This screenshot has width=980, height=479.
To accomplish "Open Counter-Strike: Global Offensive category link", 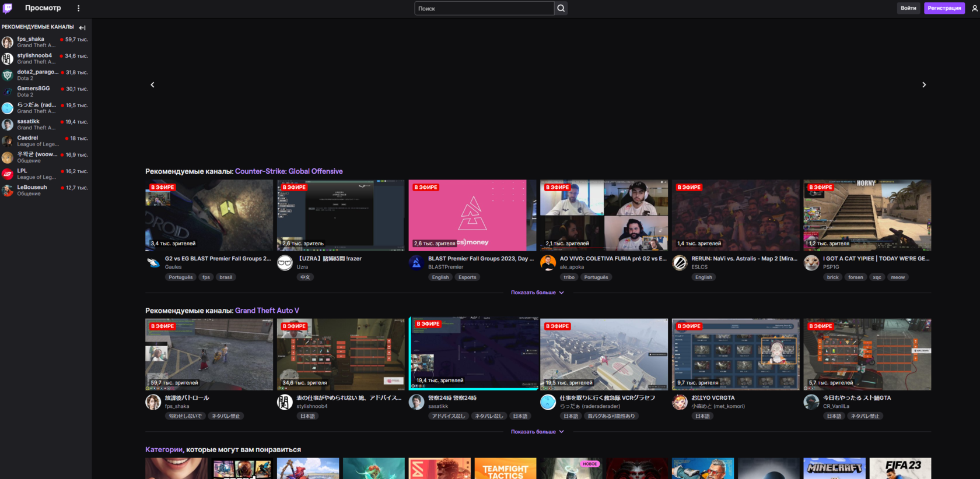I will (289, 171).
